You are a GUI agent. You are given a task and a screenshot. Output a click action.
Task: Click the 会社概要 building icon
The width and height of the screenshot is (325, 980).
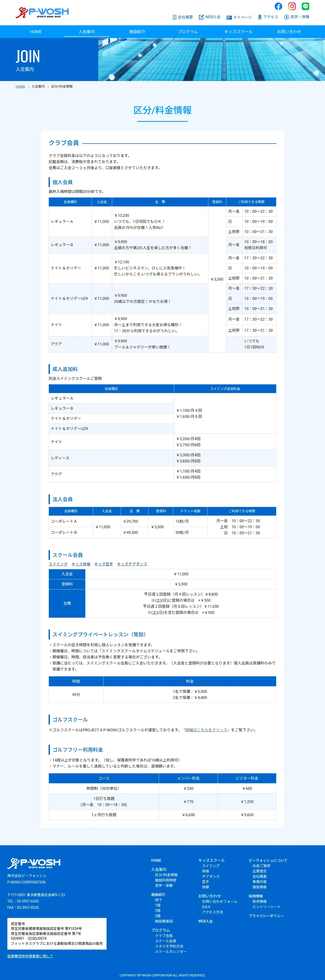point(174,17)
